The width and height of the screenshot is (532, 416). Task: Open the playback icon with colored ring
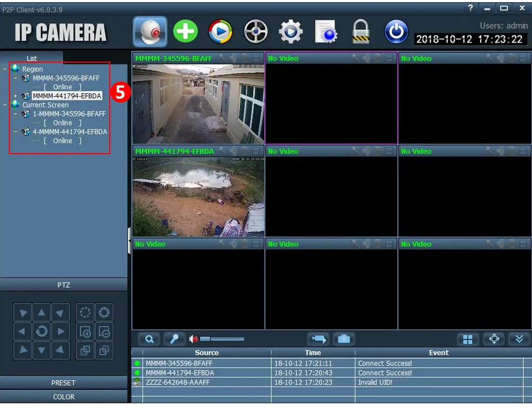(221, 32)
